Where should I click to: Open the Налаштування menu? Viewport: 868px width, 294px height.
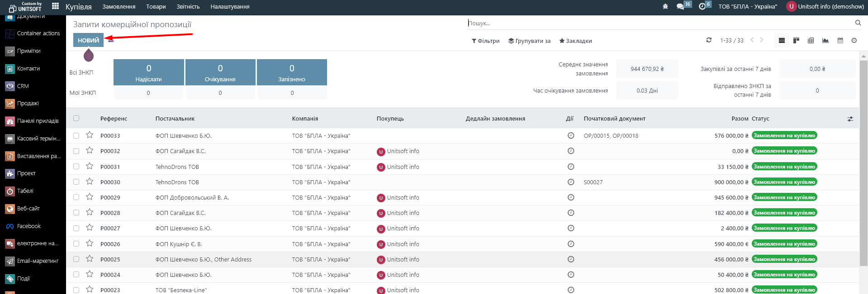[230, 6]
